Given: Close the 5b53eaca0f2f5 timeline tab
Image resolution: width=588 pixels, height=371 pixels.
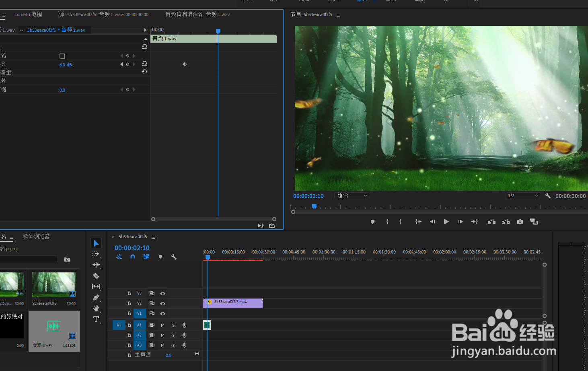Looking at the screenshot, I should coord(113,237).
